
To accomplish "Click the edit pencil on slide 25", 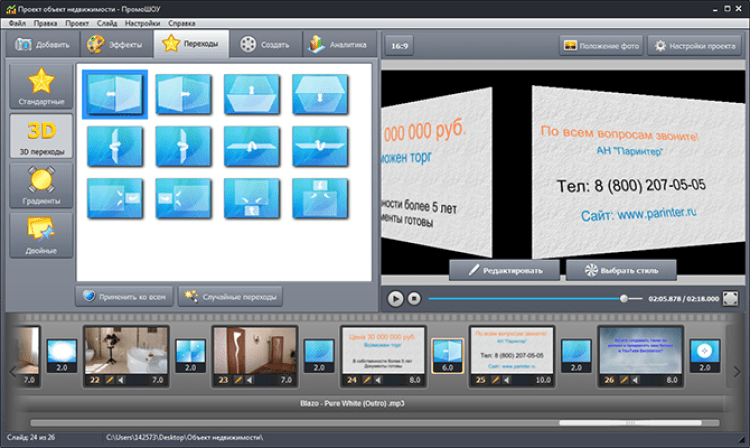I will (x=496, y=380).
